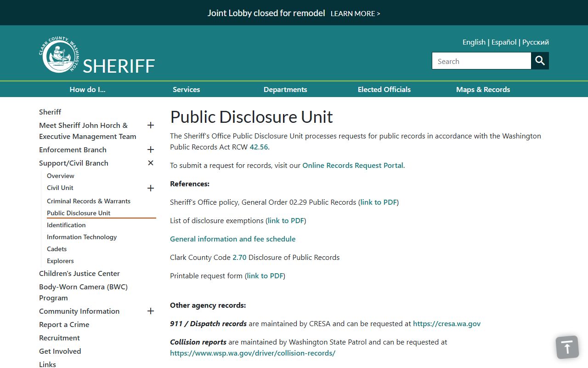Image resolution: width=588 pixels, height=368 pixels.
Task: Open General information and fee schedule
Action: click(x=232, y=239)
